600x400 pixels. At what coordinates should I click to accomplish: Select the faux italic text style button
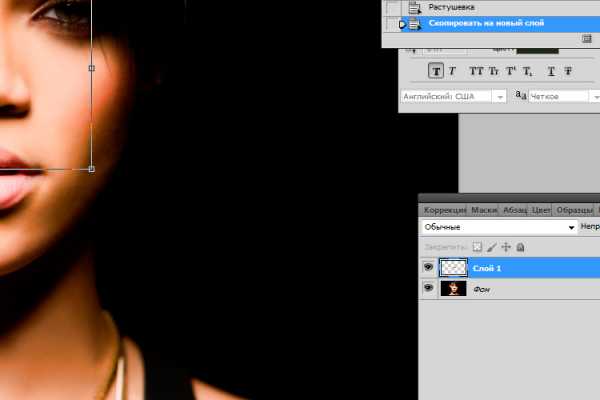[453, 71]
